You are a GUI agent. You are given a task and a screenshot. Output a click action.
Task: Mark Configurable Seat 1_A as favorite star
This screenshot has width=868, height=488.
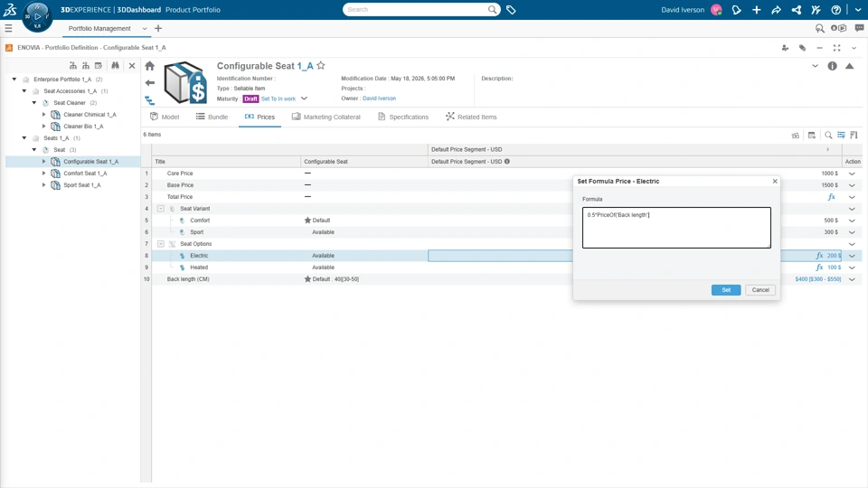coord(321,66)
